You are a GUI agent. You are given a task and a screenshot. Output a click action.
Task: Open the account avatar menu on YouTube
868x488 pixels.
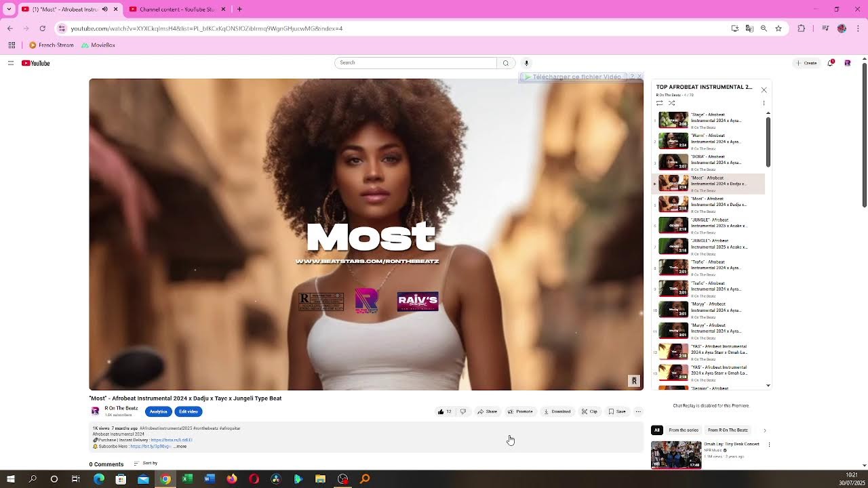(x=848, y=63)
